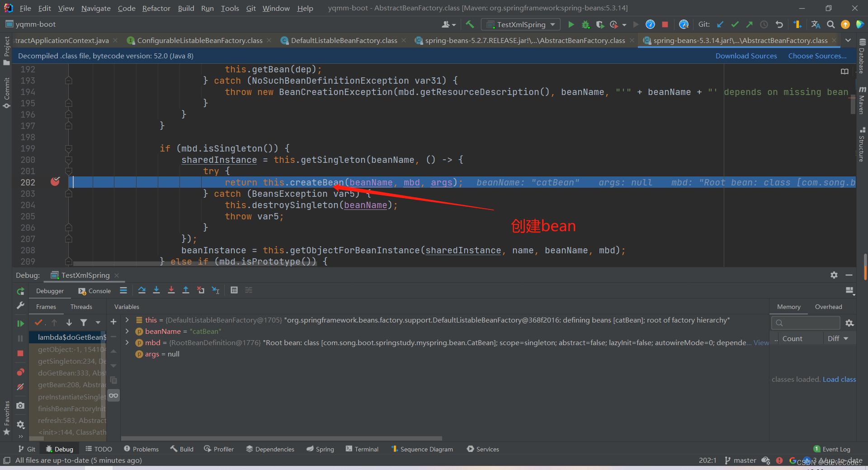
Task: Switch to the Overhead tab
Action: tap(828, 307)
